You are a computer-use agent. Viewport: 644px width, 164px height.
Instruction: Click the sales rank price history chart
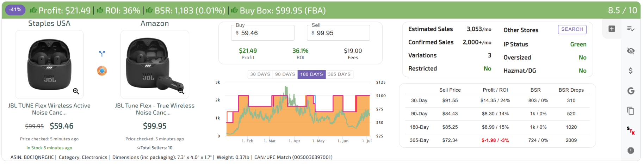click(x=298, y=109)
